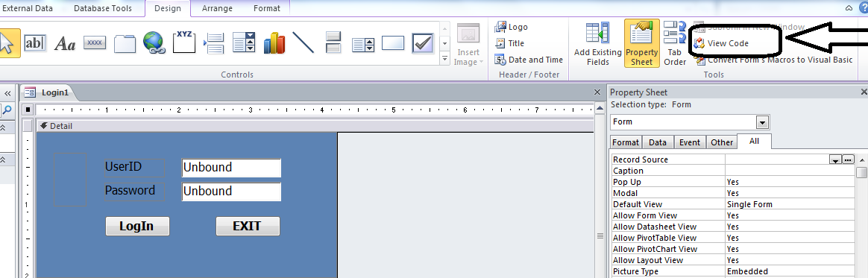
Task: Collapse the lower navigation group chevrons
Action: click(x=3, y=159)
